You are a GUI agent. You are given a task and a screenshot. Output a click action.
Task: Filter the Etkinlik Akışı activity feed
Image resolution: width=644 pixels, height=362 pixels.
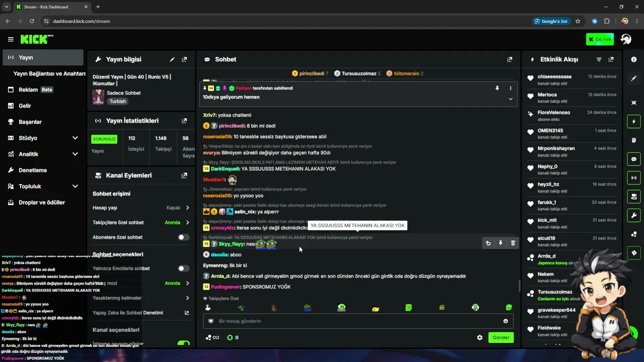click(599, 59)
